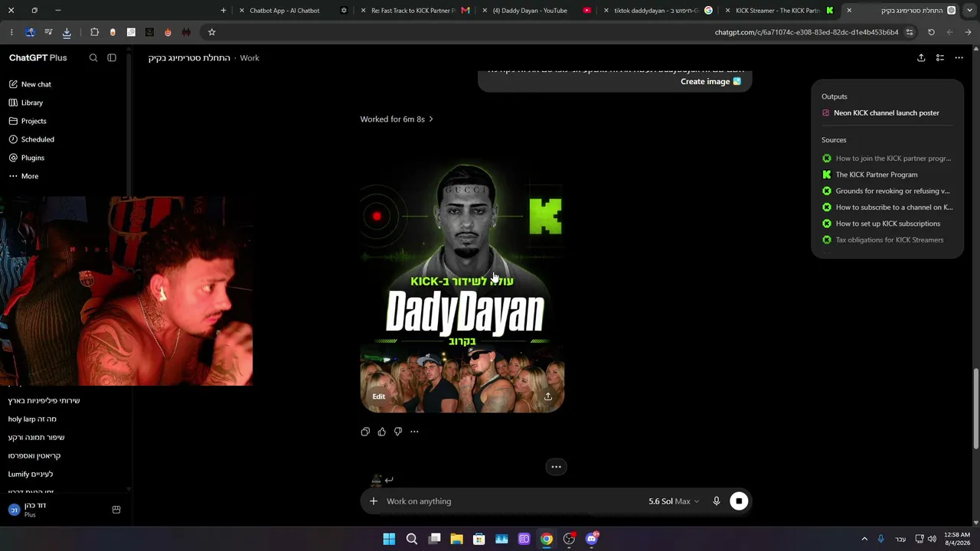980x551 pixels.
Task: Open the Chrome three-dot menu
Action: [x=11, y=32]
